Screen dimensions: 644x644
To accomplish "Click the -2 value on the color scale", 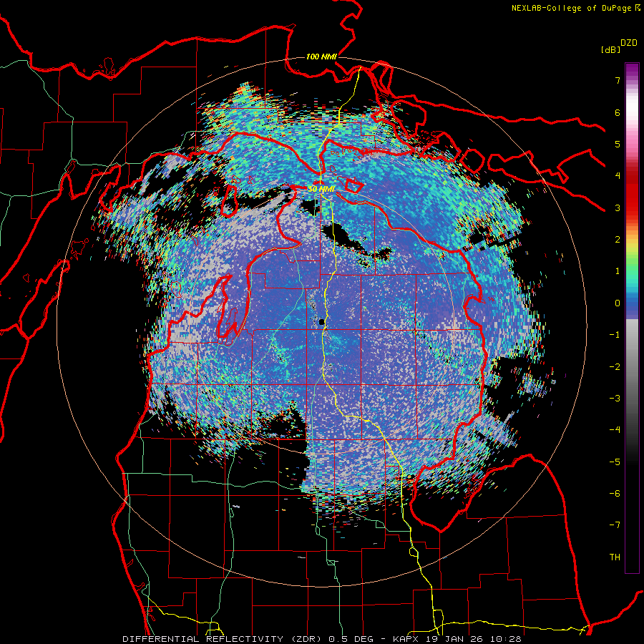I will tap(615, 367).
